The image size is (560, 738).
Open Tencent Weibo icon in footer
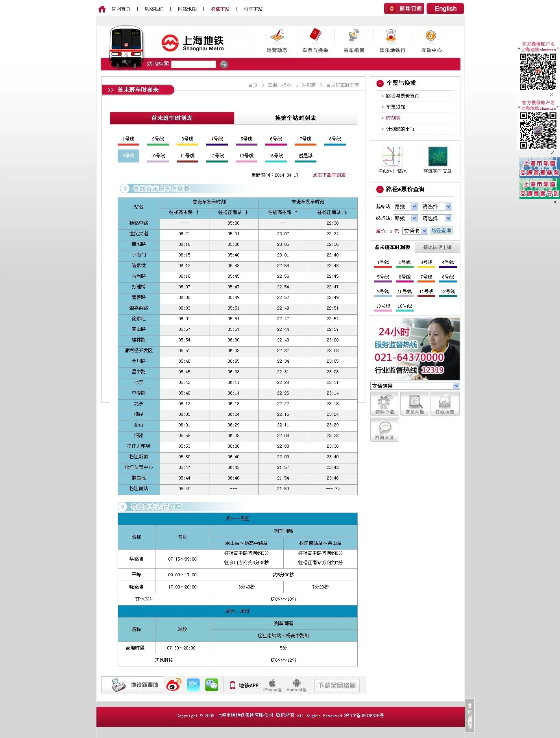(x=193, y=685)
